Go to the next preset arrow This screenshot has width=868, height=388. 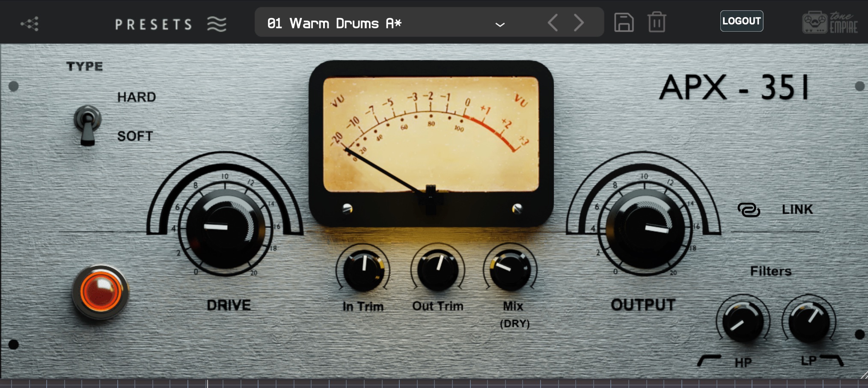click(579, 22)
